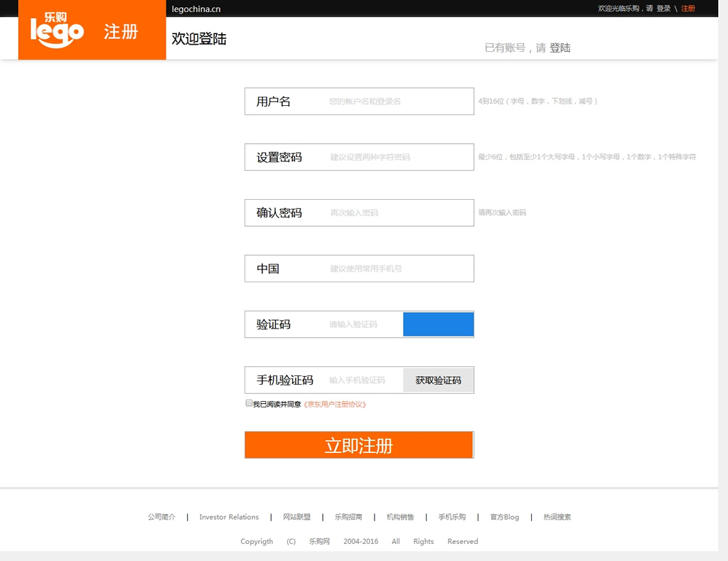This screenshot has height=561, width=728.
Task: Open the 京东用户注册协议 link
Action: click(335, 404)
